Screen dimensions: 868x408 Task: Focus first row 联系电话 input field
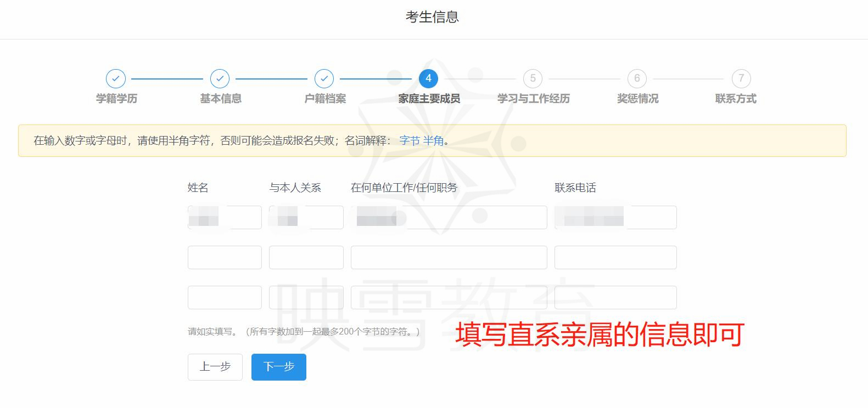tap(615, 217)
